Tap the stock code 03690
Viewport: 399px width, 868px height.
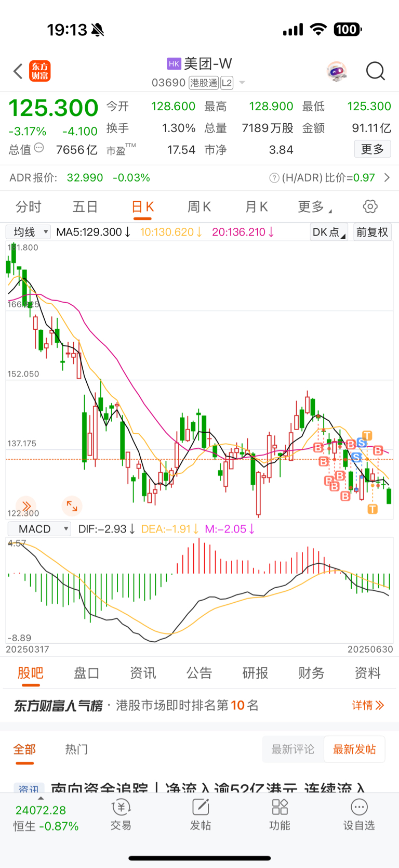tap(168, 83)
